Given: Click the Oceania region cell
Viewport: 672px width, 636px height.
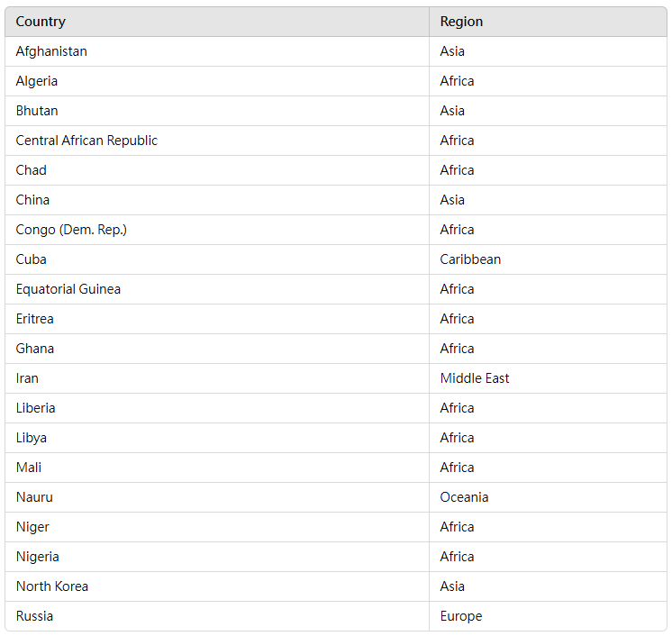Looking at the screenshot, I should (464, 497).
